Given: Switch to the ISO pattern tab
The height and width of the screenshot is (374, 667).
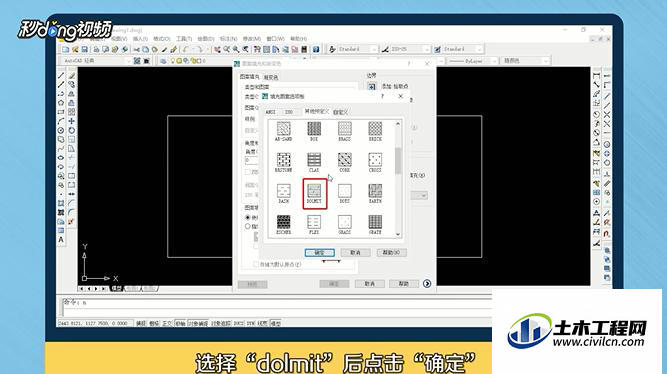Looking at the screenshot, I should 289,112.
